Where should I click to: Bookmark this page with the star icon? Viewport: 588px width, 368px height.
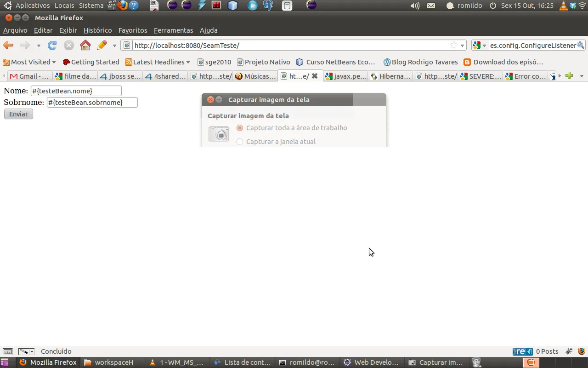coord(454,45)
